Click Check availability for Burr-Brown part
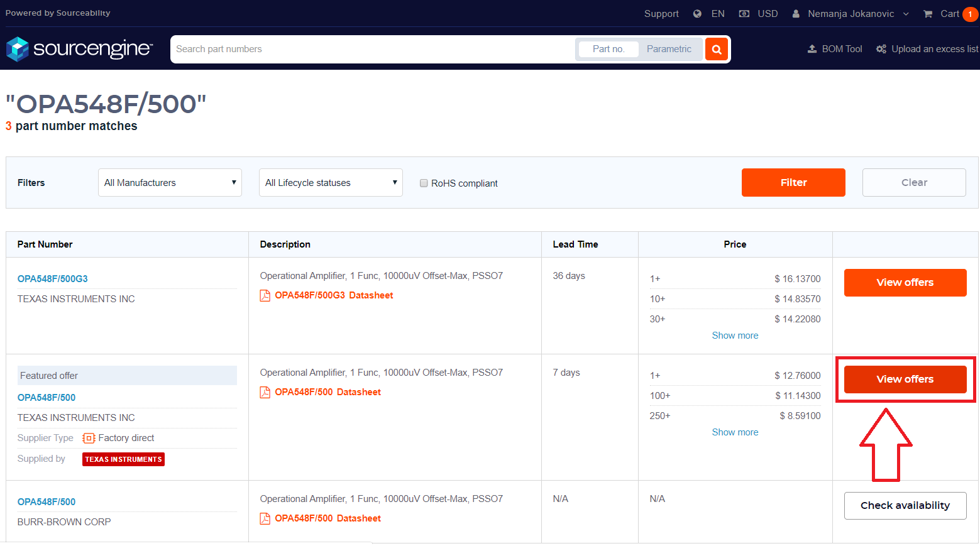The image size is (980, 546). click(x=905, y=506)
